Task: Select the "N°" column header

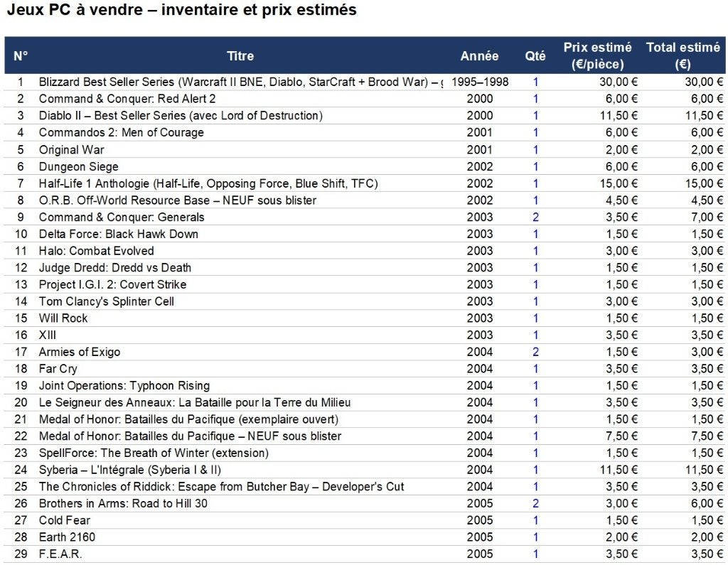Action: coord(21,55)
